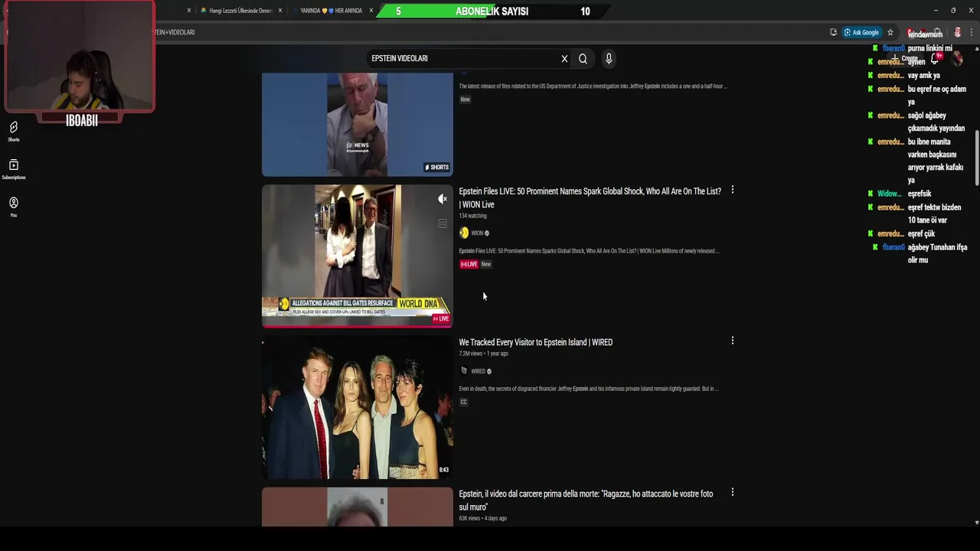Open Subscriptions in the YouTube sidebar
The height and width of the screenshot is (551, 980).
pos(14,169)
